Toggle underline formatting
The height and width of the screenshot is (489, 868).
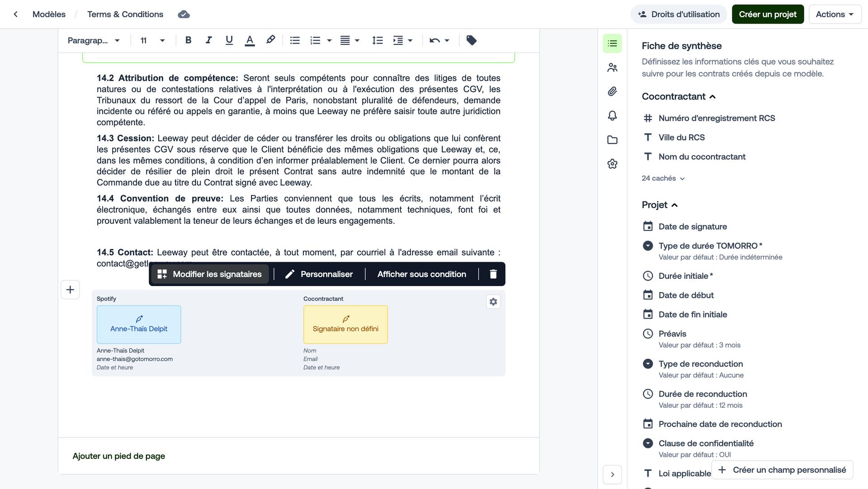tap(229, 40)
